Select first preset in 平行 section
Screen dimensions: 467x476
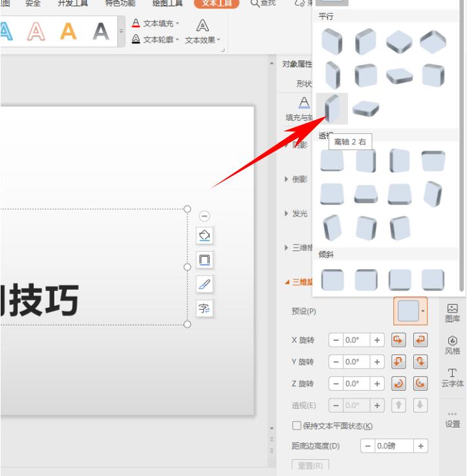[332, 41]
